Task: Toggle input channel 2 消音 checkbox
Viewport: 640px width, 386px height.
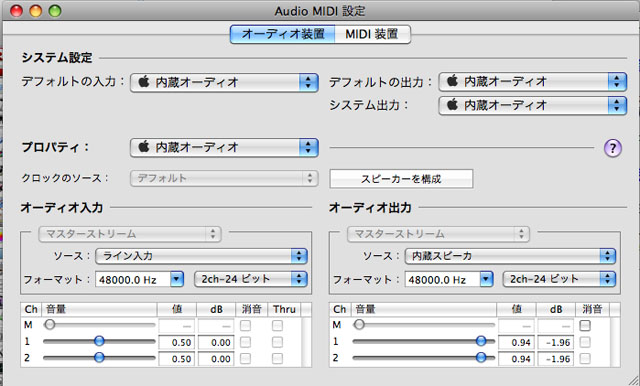Action: 245,358
